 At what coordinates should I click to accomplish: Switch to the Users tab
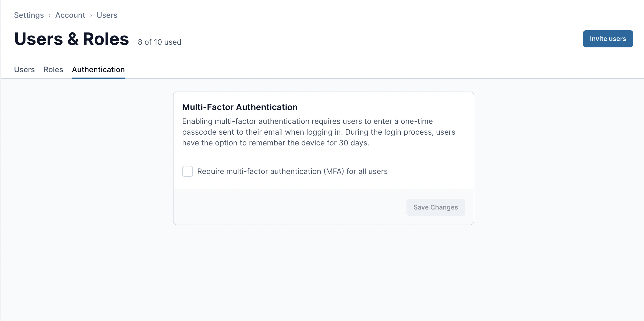pos(24,69)
